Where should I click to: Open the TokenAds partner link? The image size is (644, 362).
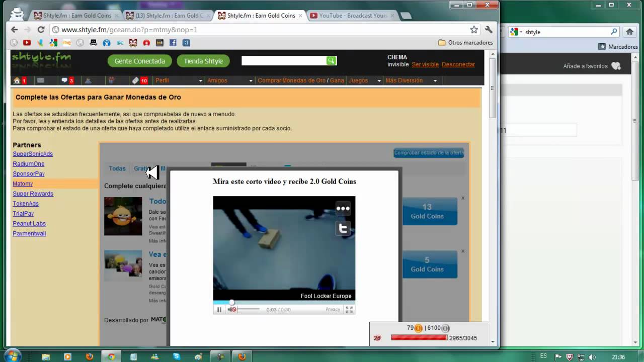pyautogui.click(x=26, y=204)
